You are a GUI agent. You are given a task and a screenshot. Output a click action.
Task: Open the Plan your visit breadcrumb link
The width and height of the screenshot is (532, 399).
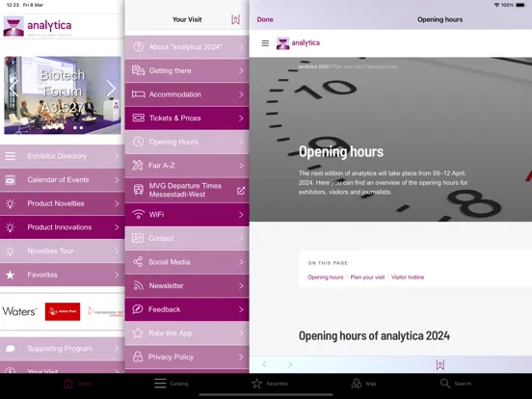point(347,66)
